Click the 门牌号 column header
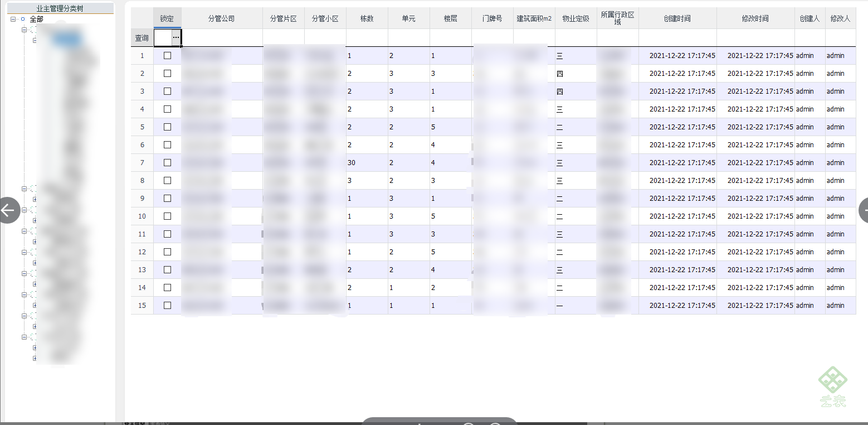 pos(492,18)
